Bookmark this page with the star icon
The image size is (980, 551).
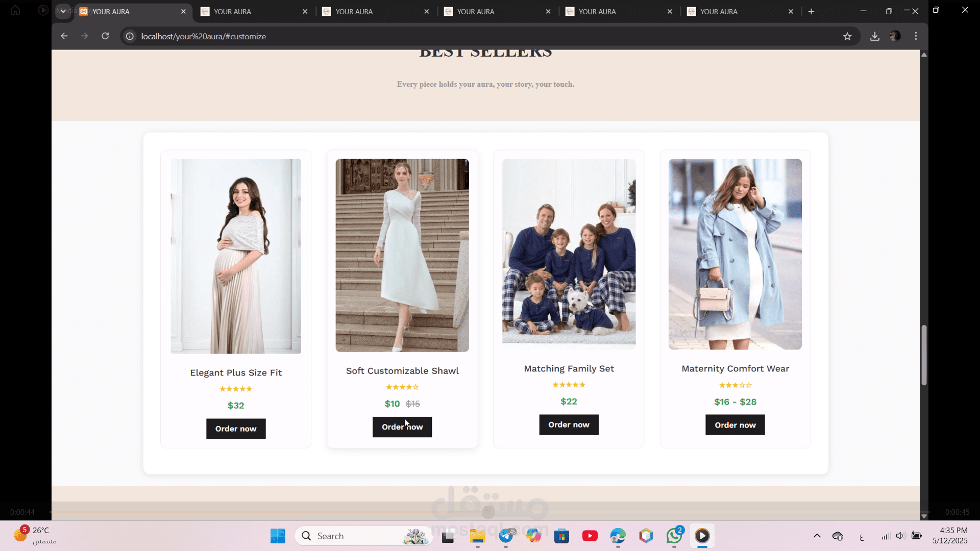pos(847,36)
